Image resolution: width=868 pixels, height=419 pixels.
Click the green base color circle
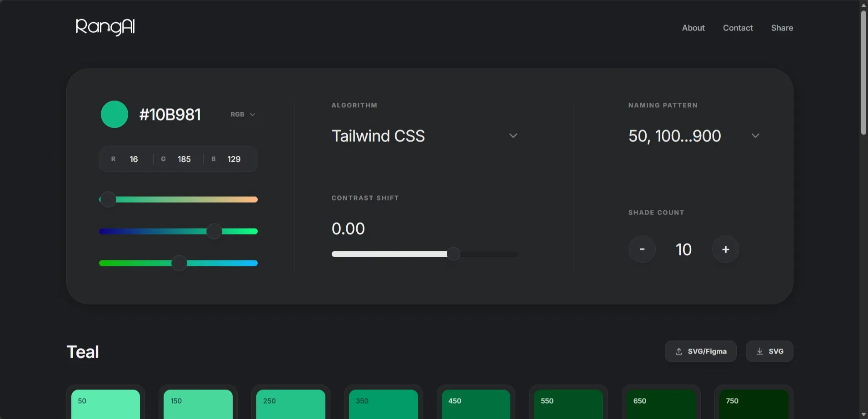click(x=114, y=115)
